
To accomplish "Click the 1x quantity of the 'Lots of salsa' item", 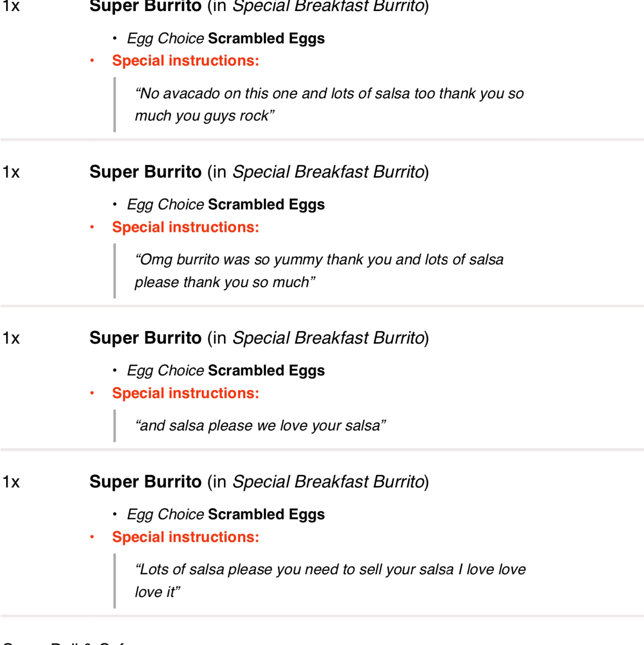I will tap(11, 482).
